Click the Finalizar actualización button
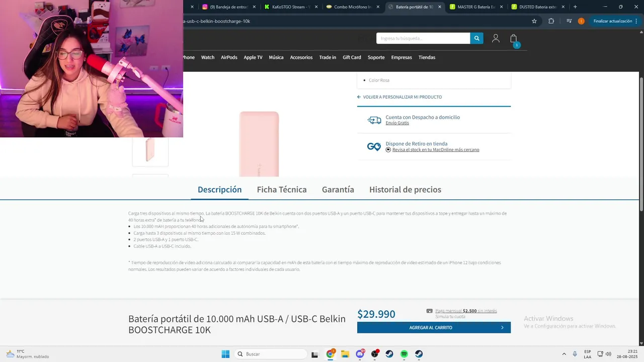The height and width of the screenshot is (362, 644). click(616, 21)
